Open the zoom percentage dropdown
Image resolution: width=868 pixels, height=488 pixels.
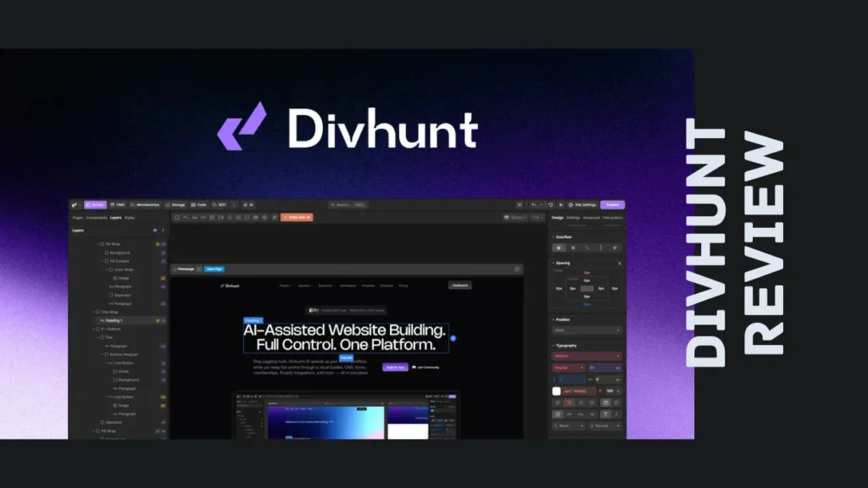coord(537,218)
